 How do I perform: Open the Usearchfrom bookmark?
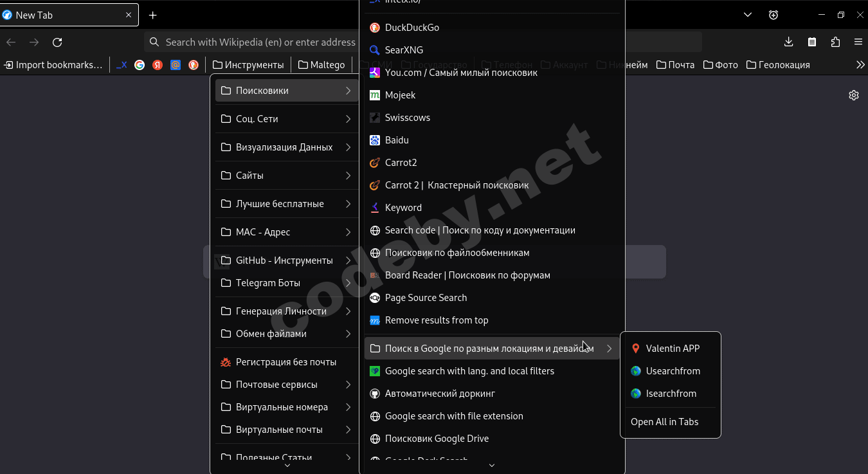(671, 371)
